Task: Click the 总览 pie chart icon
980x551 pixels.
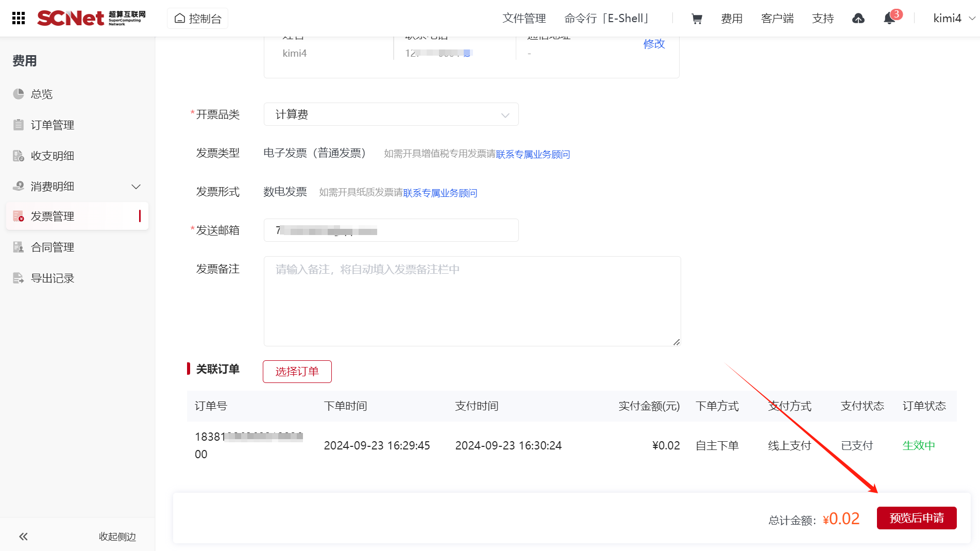Action: 19,94
